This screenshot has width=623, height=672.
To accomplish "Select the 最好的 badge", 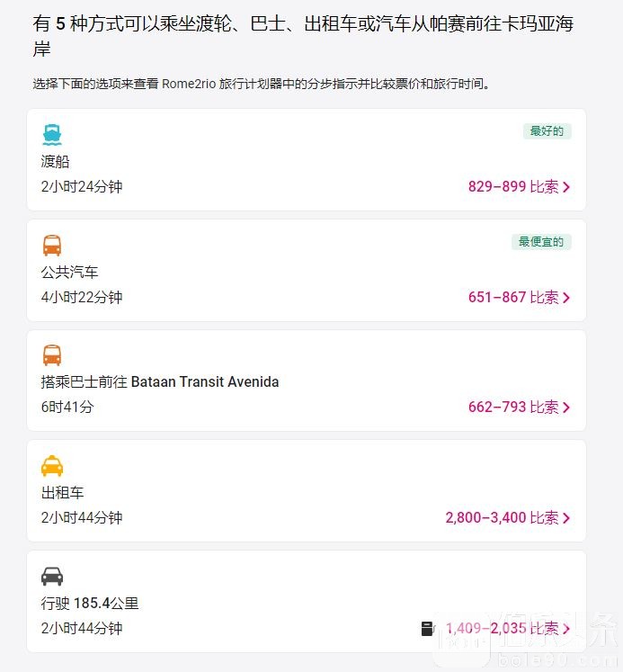I will coord(547,131).
